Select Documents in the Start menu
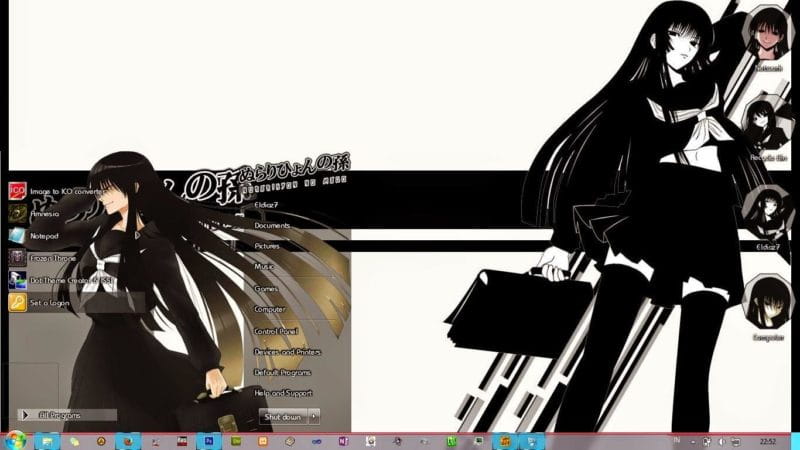 click(272, 226)
